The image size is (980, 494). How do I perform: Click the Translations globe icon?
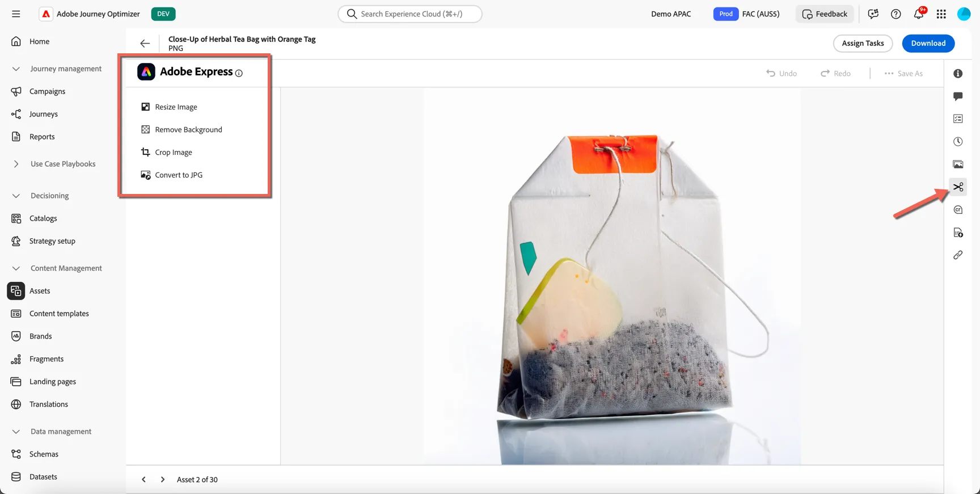16,404
